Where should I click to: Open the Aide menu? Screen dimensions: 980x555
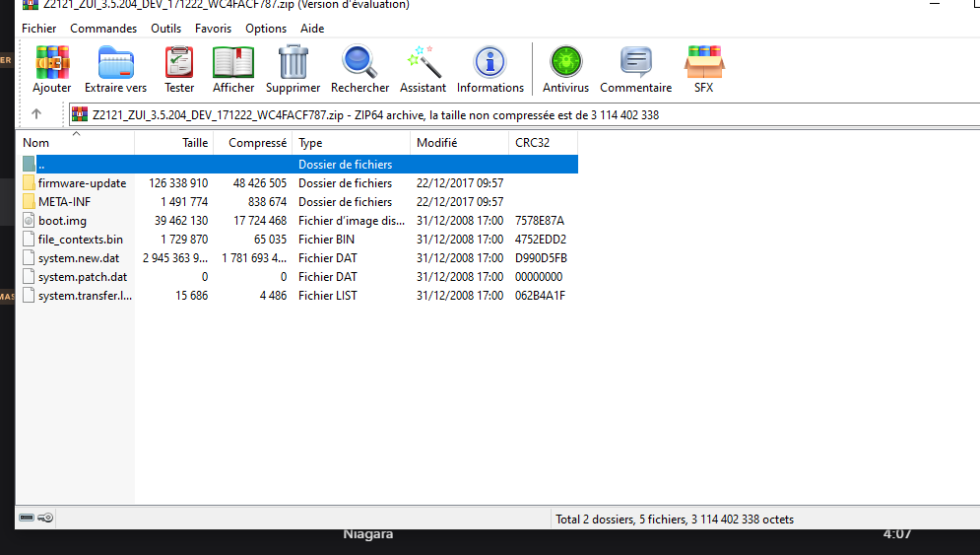tap(312, 29)
